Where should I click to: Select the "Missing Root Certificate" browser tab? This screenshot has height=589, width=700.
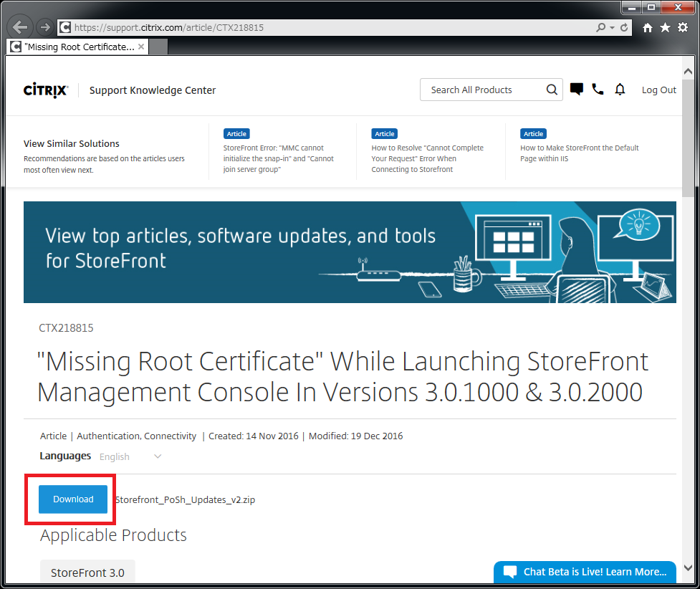click(x=77, y=47)
